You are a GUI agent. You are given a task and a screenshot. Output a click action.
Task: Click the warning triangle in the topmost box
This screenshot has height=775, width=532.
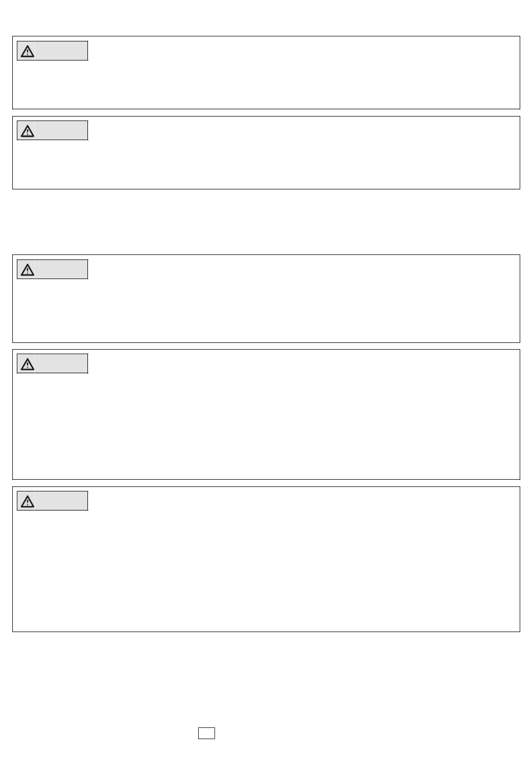(x=27, y=52)
